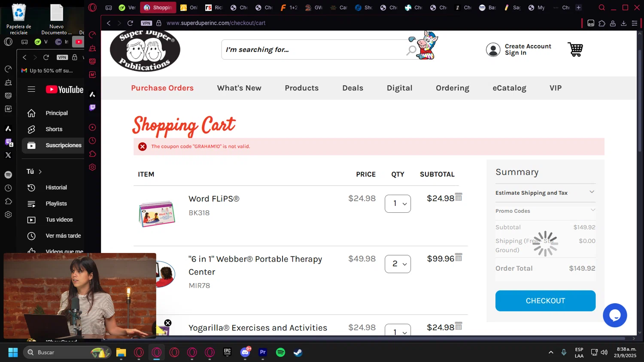Click the Sign In link

[x=516, y=53]
